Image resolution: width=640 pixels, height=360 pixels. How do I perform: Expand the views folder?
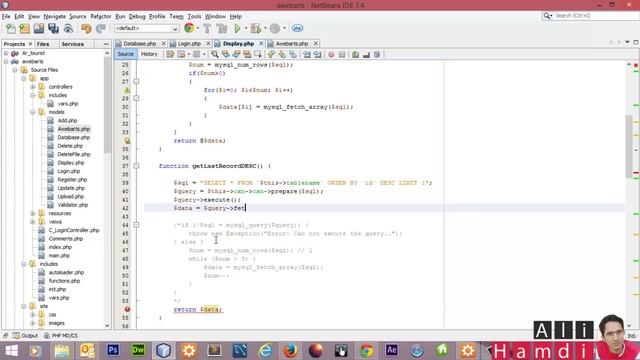pos(33,222)
